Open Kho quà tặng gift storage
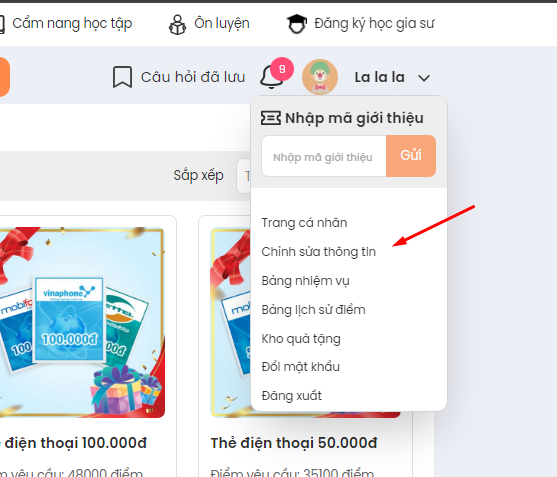 tap(301, 339)
